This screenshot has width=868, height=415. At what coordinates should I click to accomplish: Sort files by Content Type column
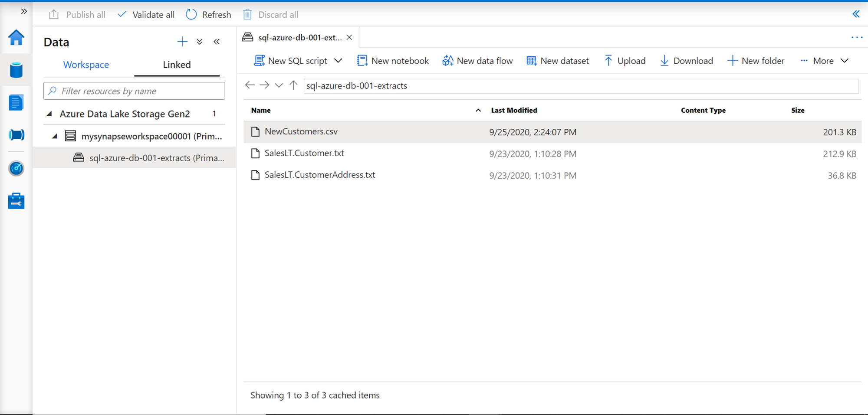[x=703, y=110]
